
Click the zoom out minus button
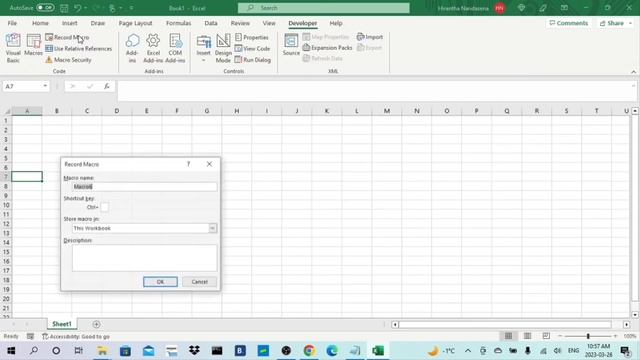[560, 336]
